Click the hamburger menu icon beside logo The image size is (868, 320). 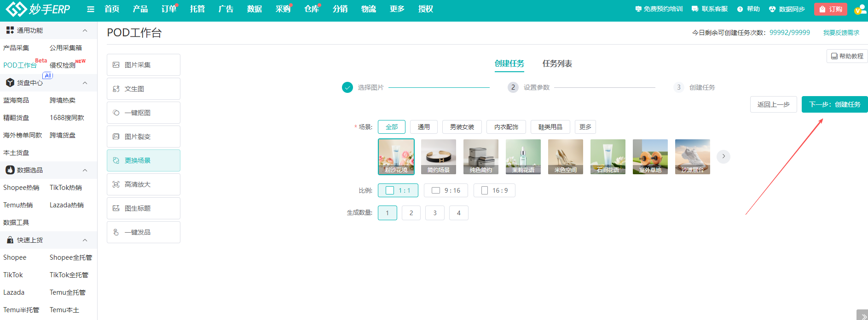pyautogui.click(x=91, y=9)
